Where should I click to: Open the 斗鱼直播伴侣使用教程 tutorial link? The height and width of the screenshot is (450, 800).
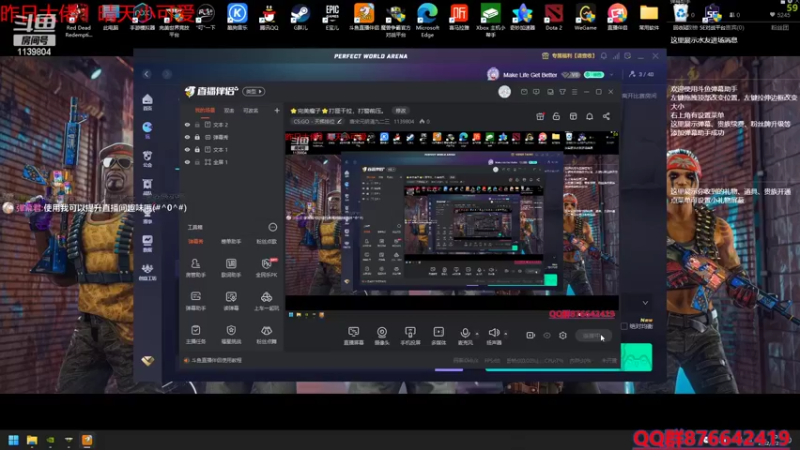216,360
